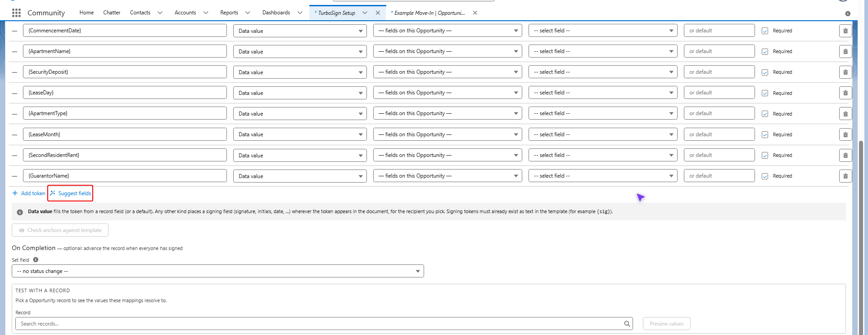Delete the {ApartmentType} token row
Image resolution: width=868 pixels, height=335 pixels.
tap(845, 113)
